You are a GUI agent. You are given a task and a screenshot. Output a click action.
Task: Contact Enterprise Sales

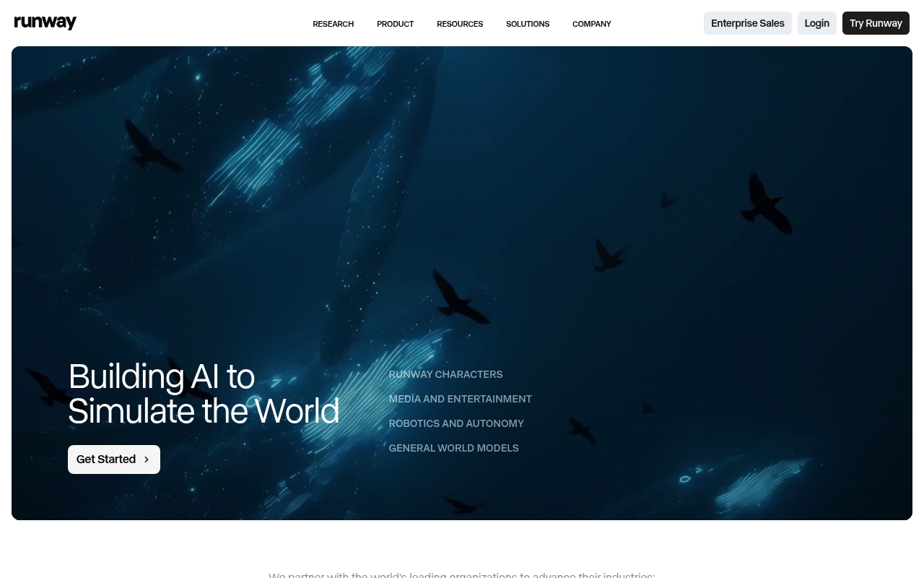(x=748, y=23)
